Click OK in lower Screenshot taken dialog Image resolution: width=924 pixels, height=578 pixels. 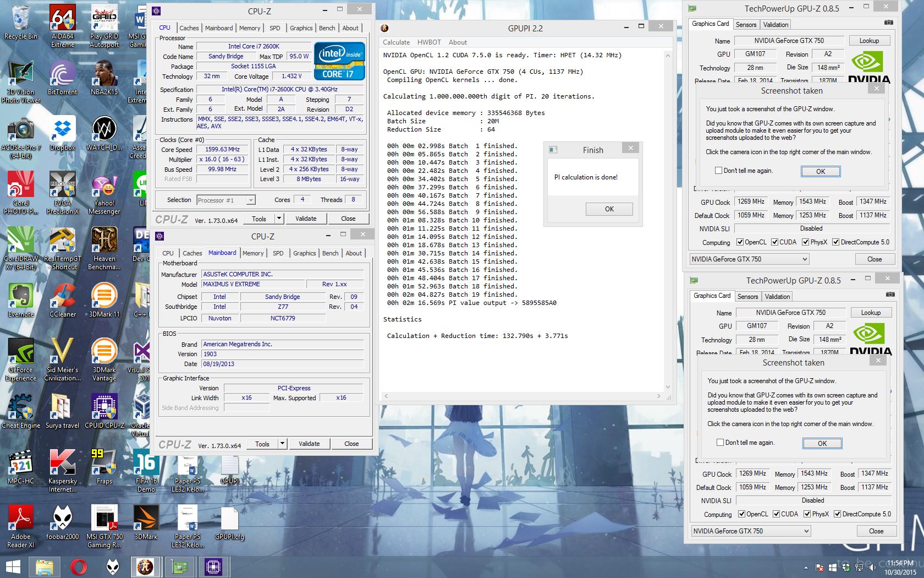(x=822, y=443)
